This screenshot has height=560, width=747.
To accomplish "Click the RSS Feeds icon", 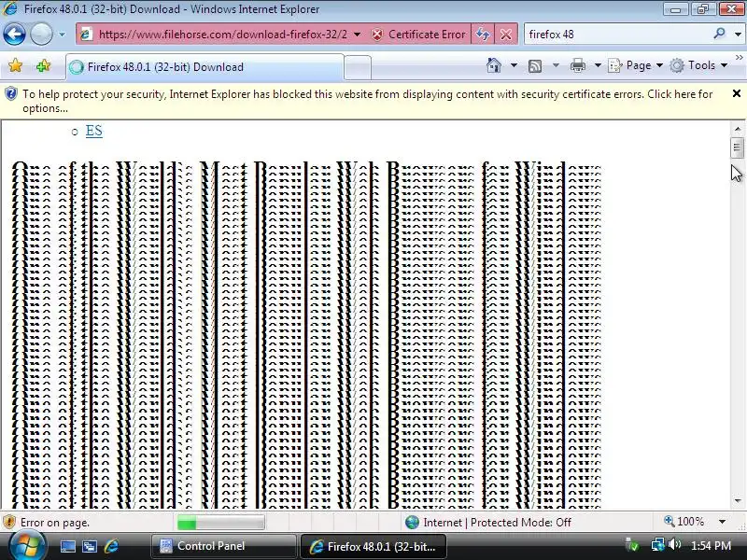I will [535, 65].
